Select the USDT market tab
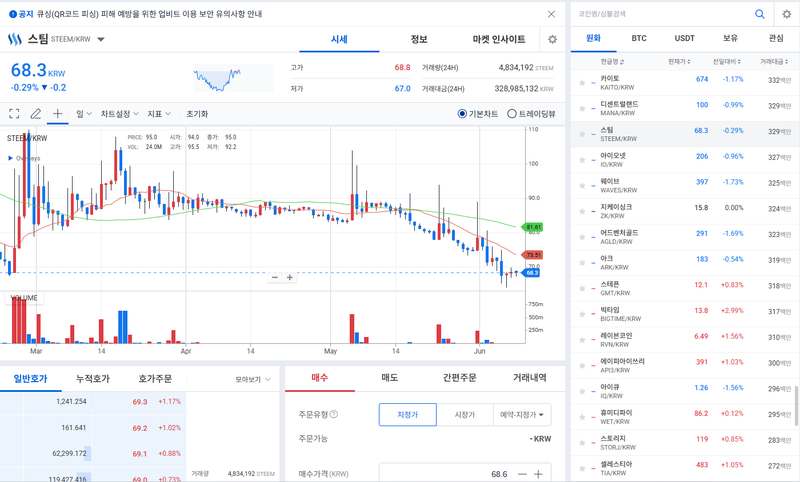Viewport: 800px width, 482px height. coord(684,38)
